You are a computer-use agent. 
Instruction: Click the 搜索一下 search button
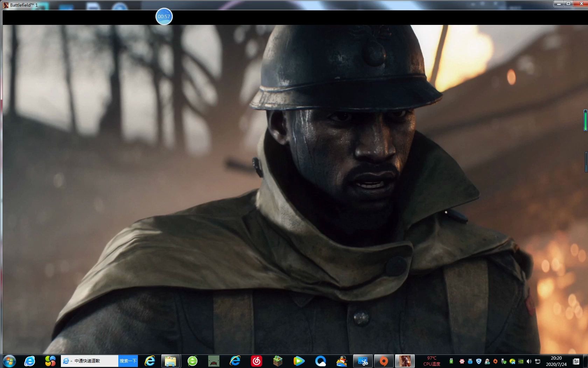pos(128,361)
